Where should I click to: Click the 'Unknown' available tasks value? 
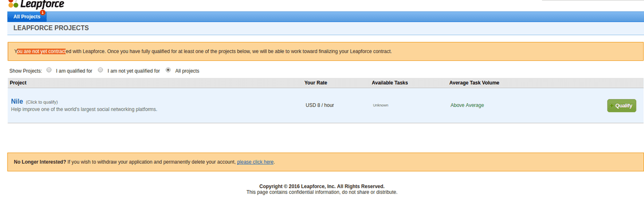tap(380, 105)
